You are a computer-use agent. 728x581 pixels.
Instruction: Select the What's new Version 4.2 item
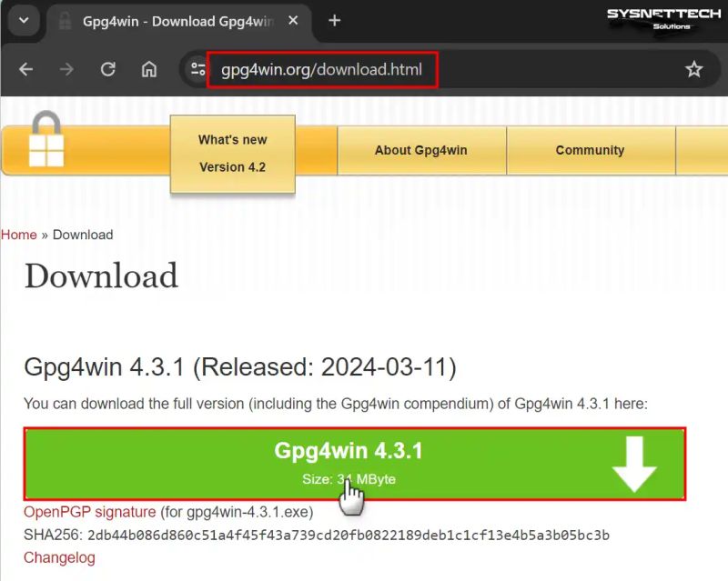[232, 152]
